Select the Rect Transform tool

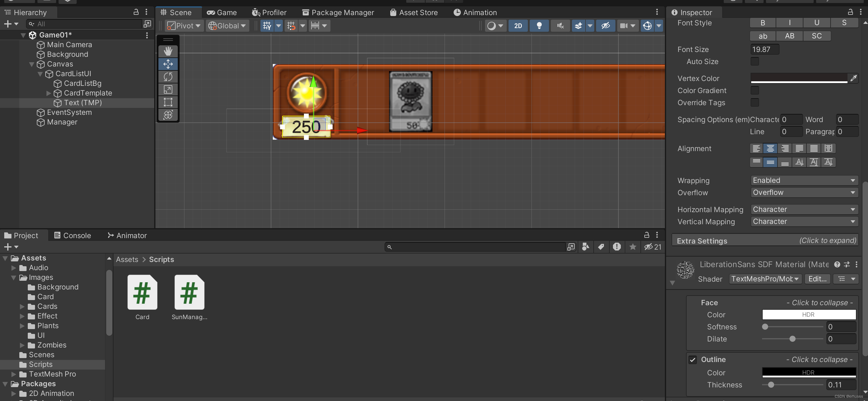click(168, 102)
